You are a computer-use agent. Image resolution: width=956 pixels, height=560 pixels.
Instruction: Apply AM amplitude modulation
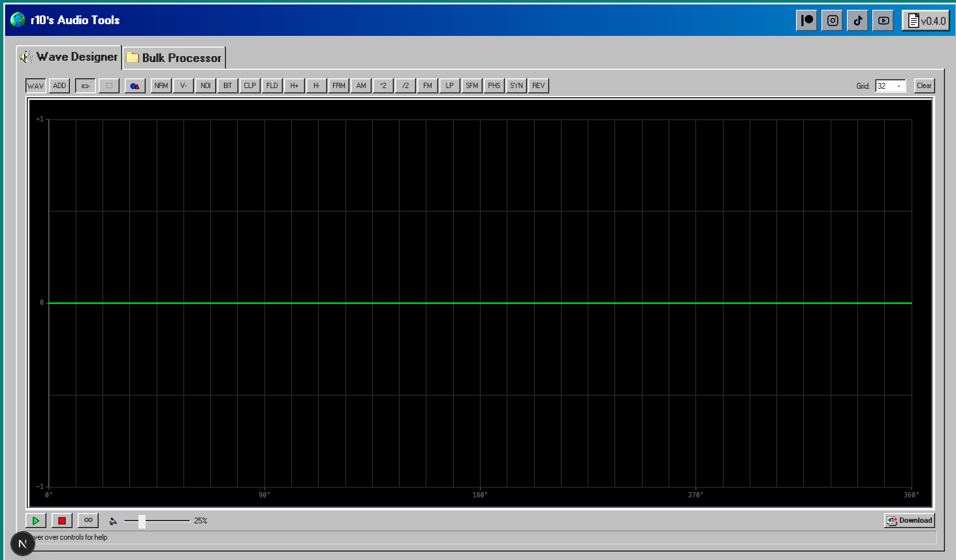pyautogui.click(x=361, y=86)
